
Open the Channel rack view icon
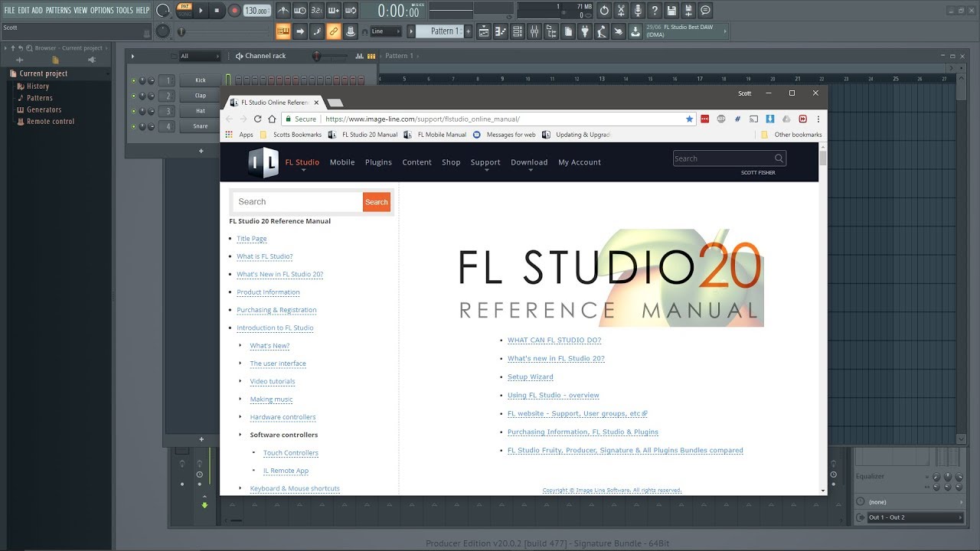(x=518, y=31)
